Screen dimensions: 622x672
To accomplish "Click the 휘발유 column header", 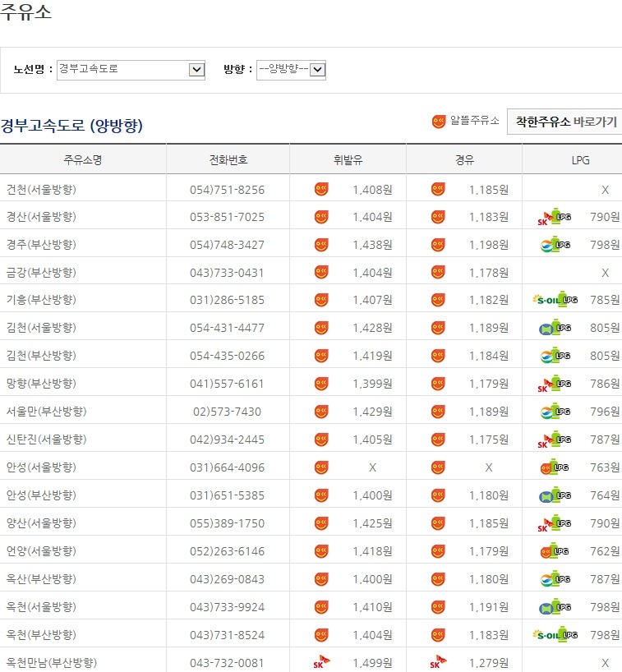I will coord(348,160).
